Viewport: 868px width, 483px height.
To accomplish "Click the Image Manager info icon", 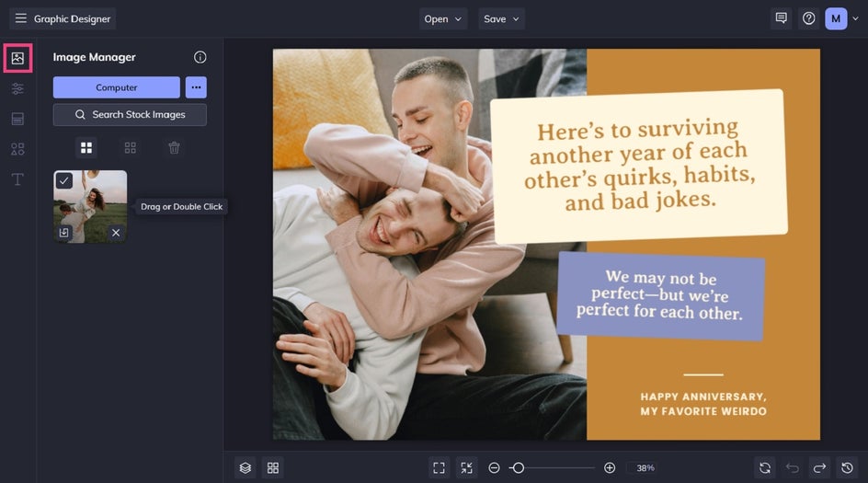I will point(200,57).
